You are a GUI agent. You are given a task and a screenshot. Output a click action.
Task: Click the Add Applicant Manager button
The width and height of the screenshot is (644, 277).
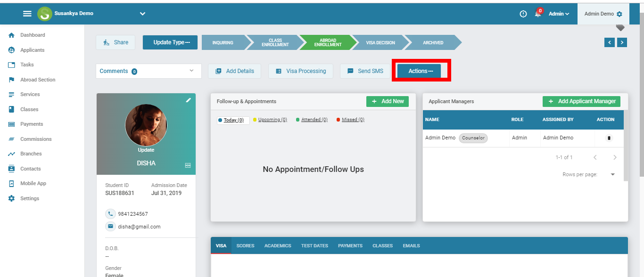pyautogui.click(x=581, y=101)
